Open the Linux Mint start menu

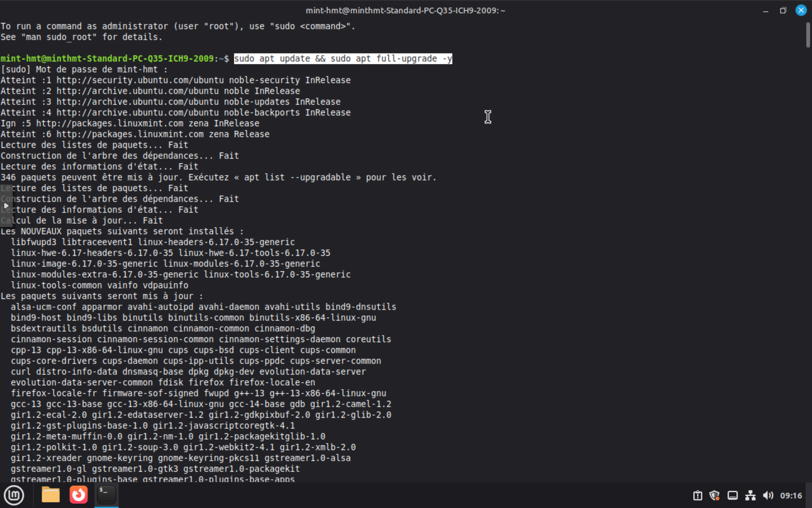(14, 495)
